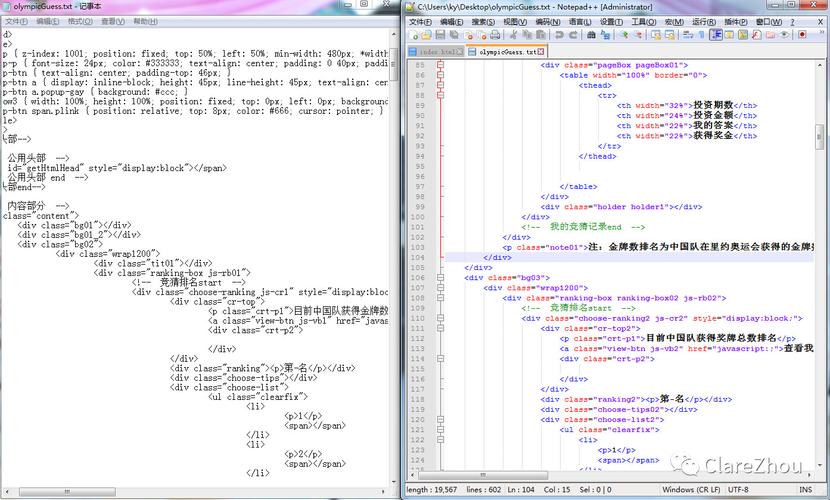Open the 文件(F) menu in Notepad++

coord(420,22)
